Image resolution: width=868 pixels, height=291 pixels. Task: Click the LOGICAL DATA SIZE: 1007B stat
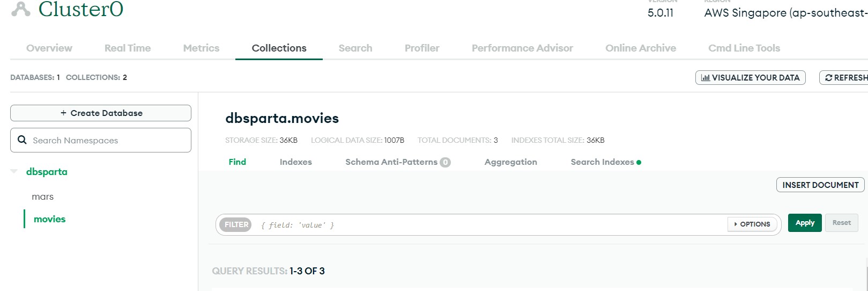[358, 140]
